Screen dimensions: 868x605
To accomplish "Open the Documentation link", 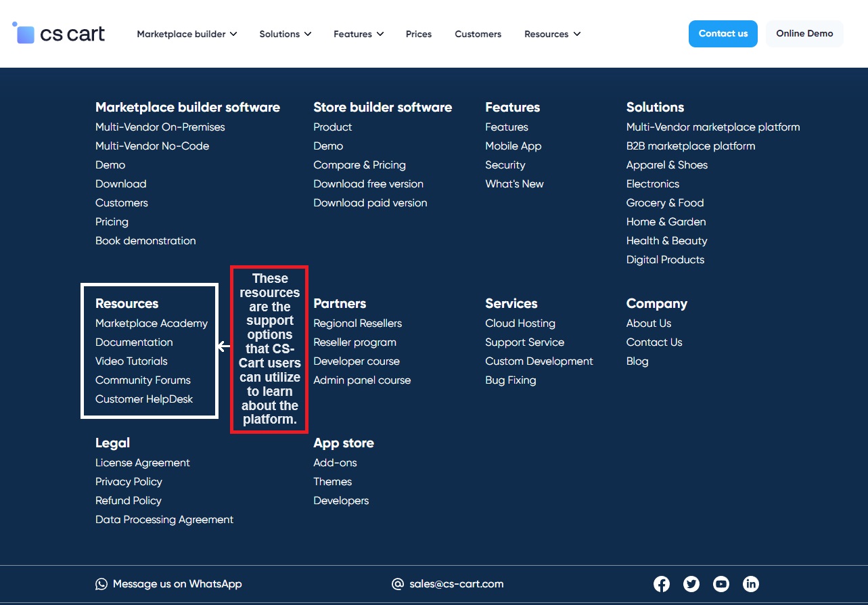I will pos(134,342).
